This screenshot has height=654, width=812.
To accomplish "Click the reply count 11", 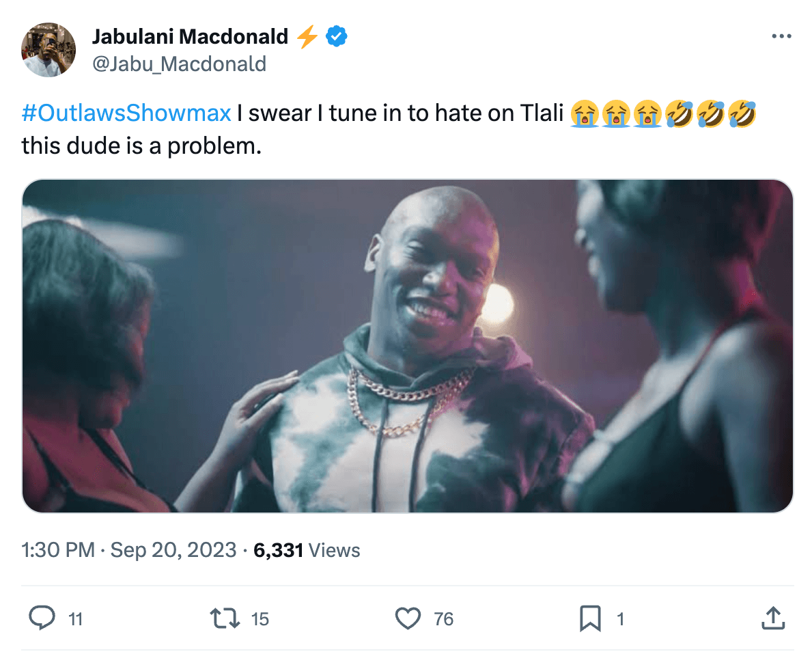I will pyautogui.click(x=76, y=618).
